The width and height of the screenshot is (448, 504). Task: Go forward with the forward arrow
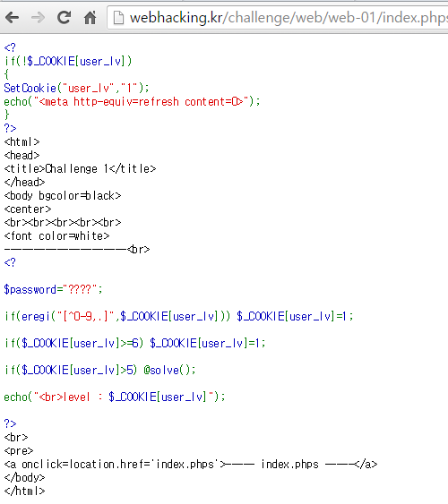[38, 17]
